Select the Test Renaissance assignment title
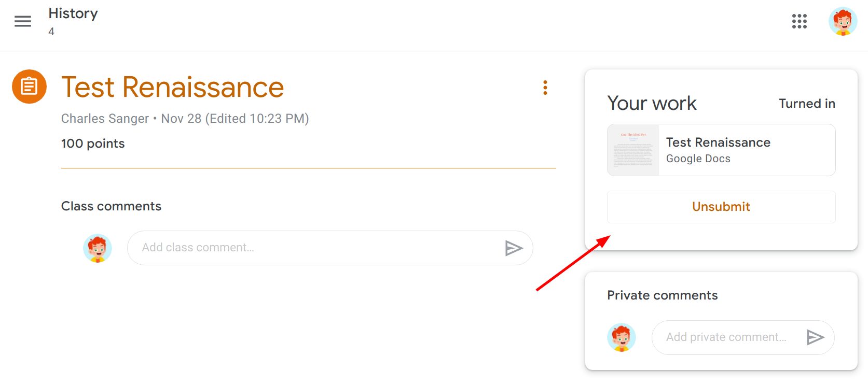The height and width of the screenshot is (385, 868). tap(172, 87)
